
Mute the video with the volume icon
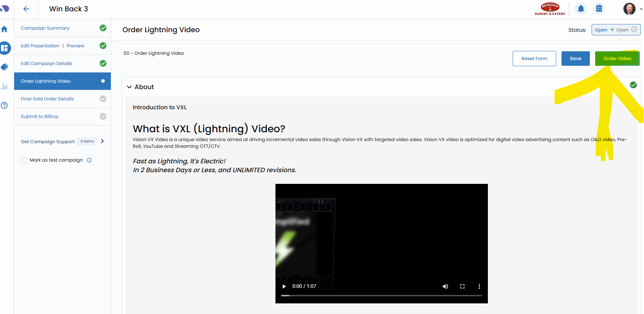(x=445, y=286)
